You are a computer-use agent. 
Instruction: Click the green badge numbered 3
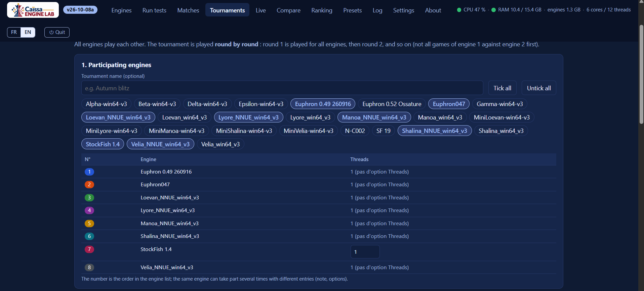click(89, 198)
